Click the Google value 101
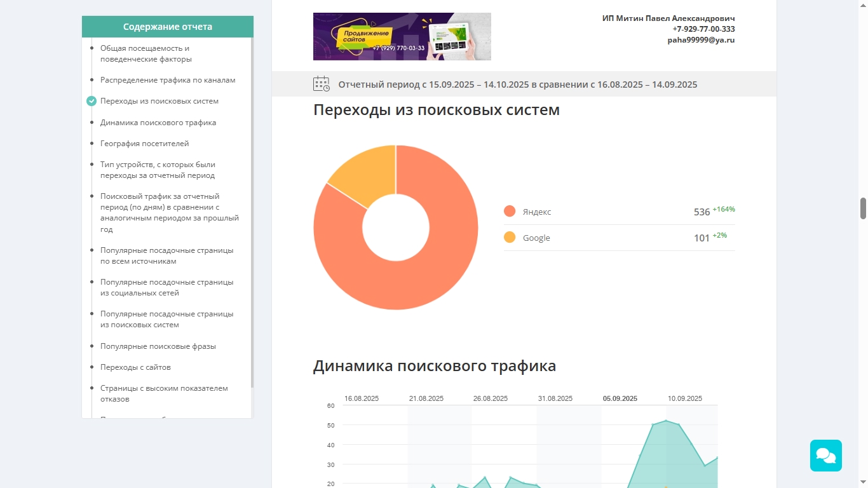Viewport: 868px width, 488px height. pos(702,238)
